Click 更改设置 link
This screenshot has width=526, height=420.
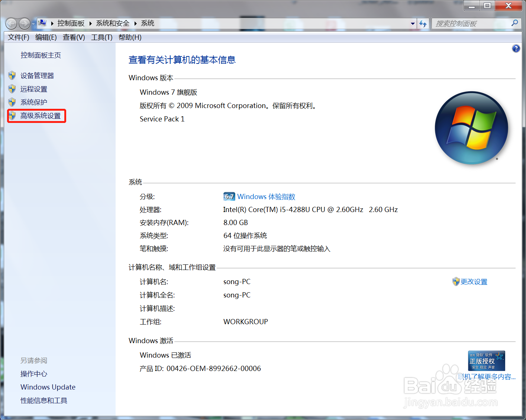point(474,282)
